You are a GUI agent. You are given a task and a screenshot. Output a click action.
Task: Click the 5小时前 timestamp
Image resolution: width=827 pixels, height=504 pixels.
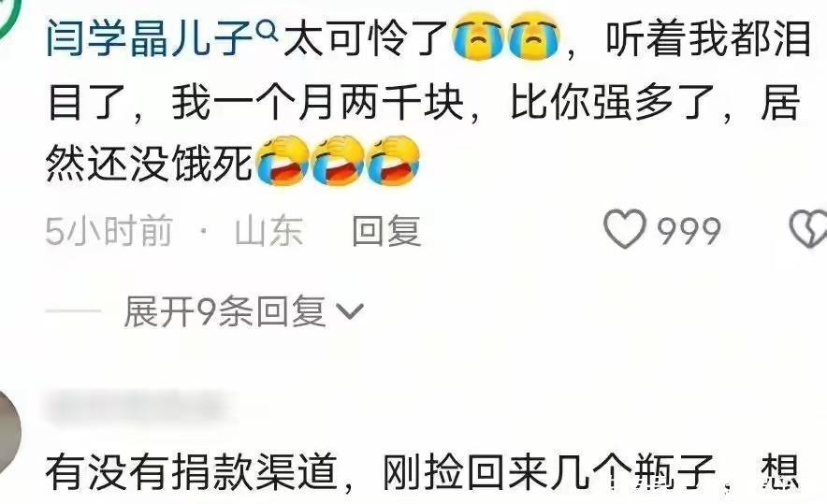pyautogui.click(x=109, y=230)
